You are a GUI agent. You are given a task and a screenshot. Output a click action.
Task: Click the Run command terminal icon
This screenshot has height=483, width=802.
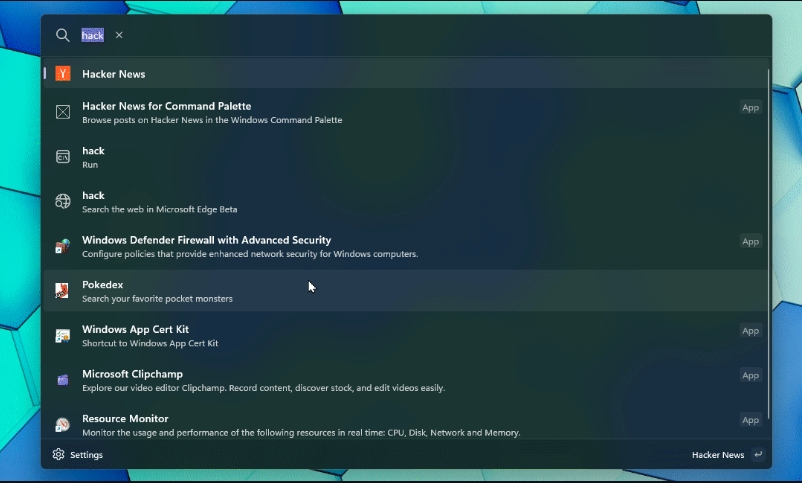pyautogui.click(x=63, y=157)
